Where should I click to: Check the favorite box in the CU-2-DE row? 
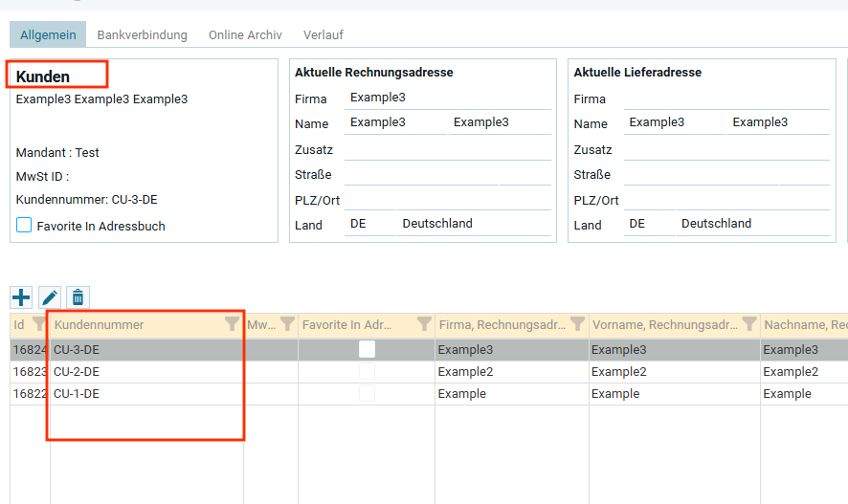(367, 372)
